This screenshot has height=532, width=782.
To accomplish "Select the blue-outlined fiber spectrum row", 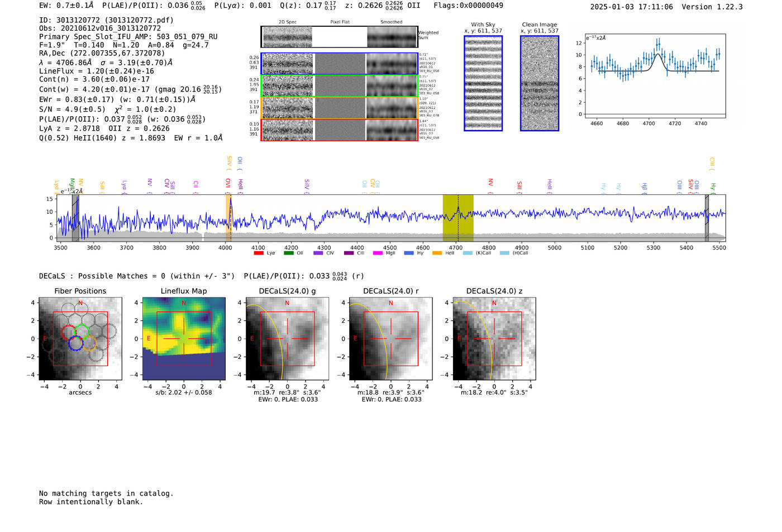I will [340, 64].
